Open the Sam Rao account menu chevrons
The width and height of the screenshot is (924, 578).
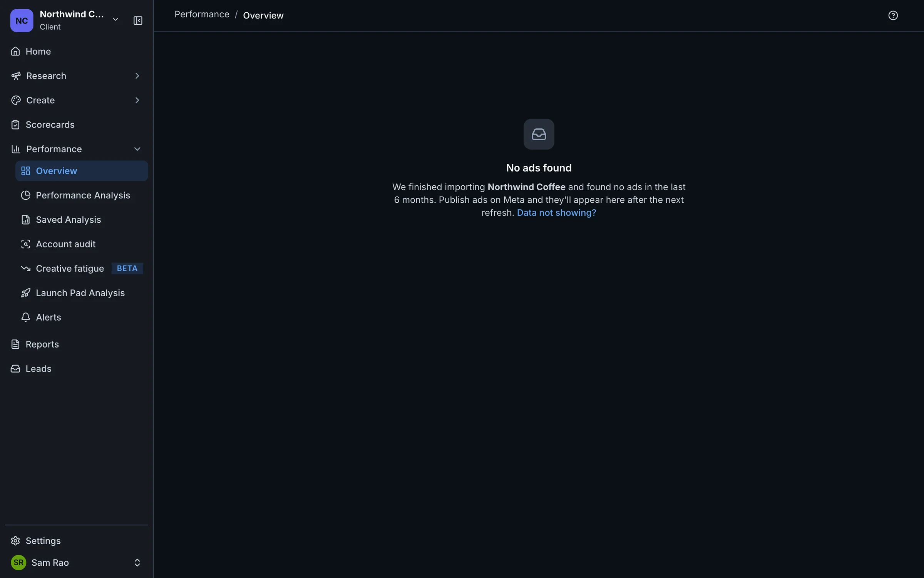[137, 563]
